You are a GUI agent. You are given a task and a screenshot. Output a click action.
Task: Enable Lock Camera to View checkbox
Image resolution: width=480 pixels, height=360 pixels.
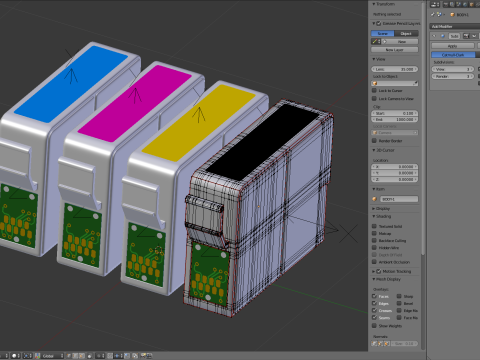[x=374, y=98]
